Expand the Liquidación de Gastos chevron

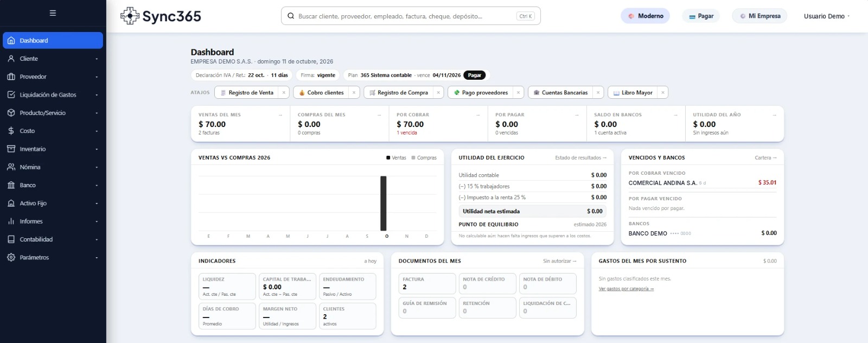[97, 95]
